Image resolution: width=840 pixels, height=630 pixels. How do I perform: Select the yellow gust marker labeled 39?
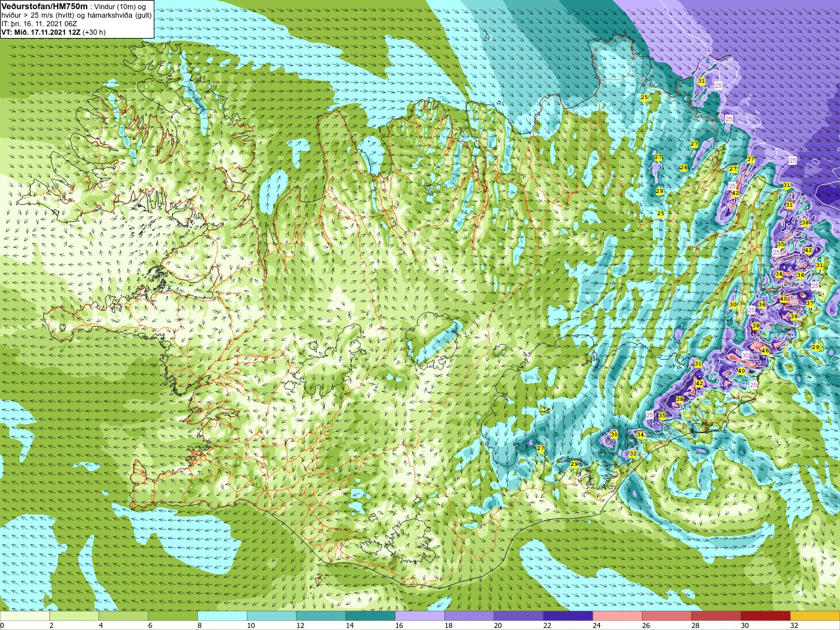tap(794, 316)
